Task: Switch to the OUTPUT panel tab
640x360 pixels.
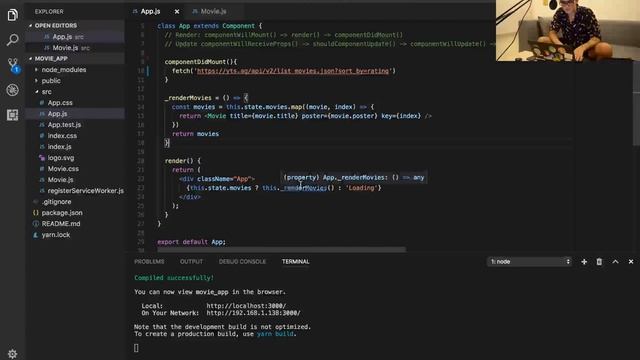Action: coord(191,262)
